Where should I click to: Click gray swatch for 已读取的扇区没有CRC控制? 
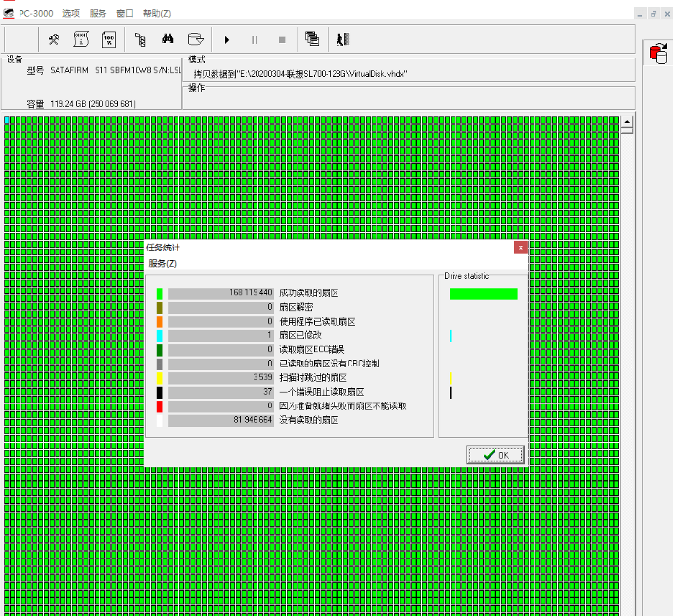[160, 365]
